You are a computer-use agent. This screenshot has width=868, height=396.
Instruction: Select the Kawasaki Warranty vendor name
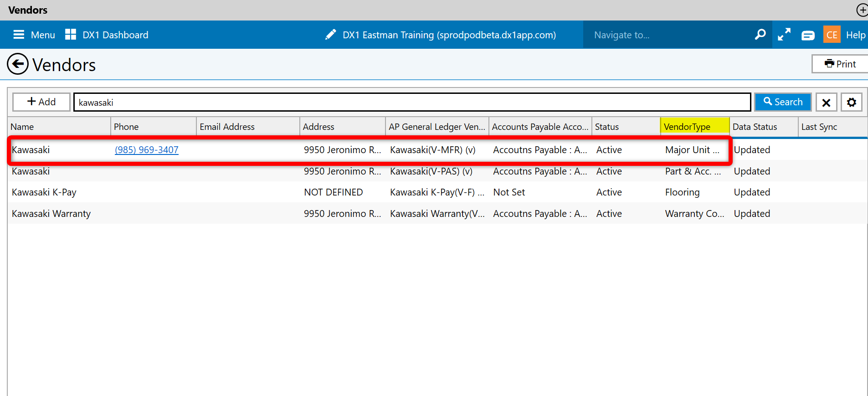point(51,214)
